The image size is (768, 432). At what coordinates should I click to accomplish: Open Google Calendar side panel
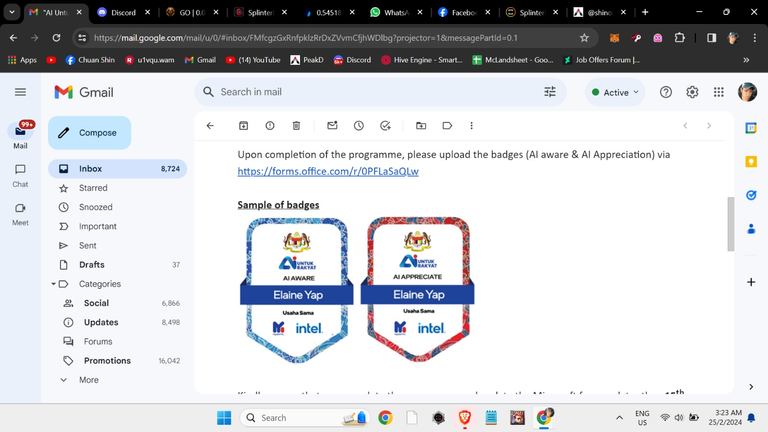[751, 128]
